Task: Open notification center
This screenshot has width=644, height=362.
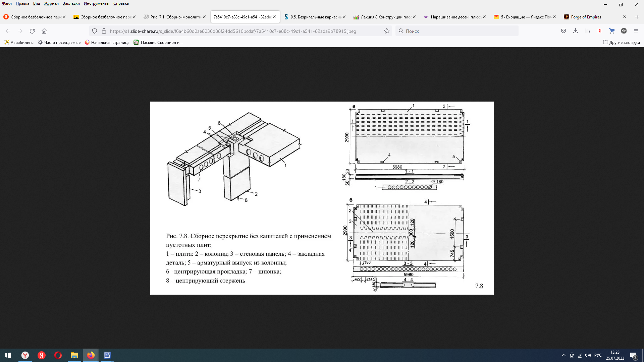Action: point(633,355)
